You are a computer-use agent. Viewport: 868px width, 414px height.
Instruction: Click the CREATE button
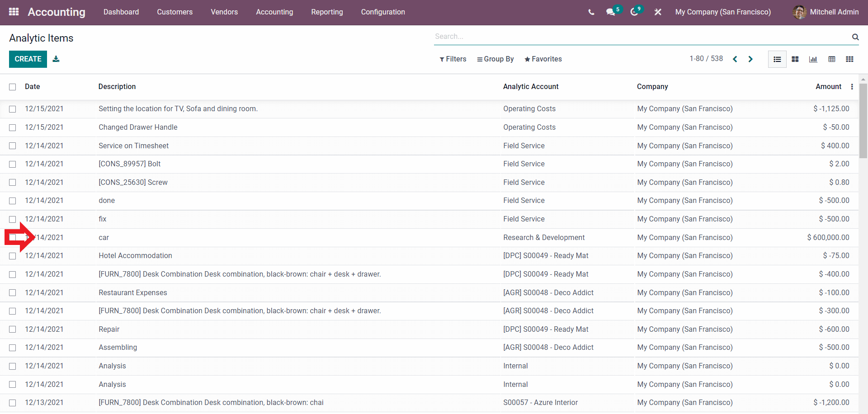(x=28, y=59)
